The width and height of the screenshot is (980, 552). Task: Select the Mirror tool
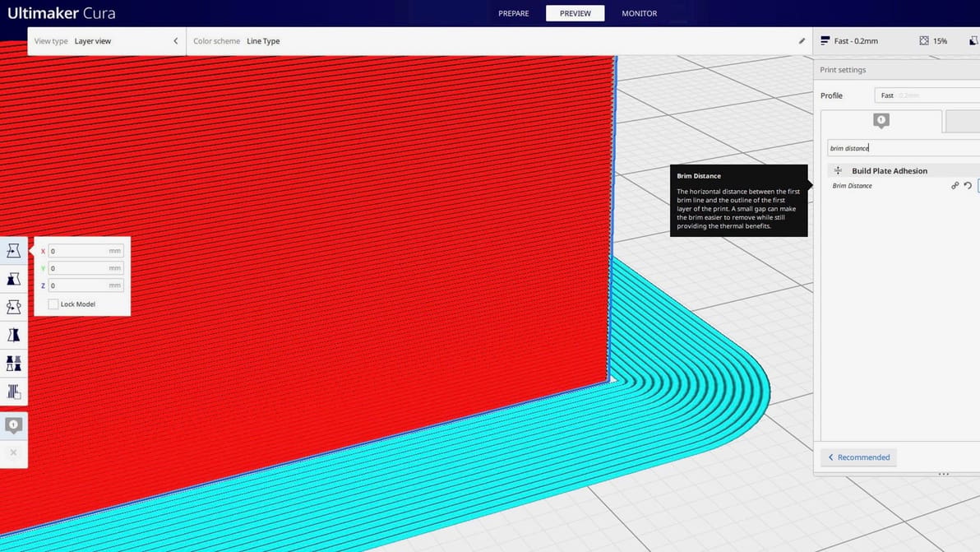click(13, 335)
